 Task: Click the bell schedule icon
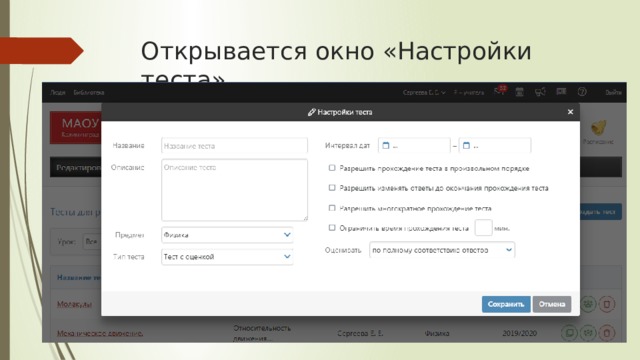[598, 128]
